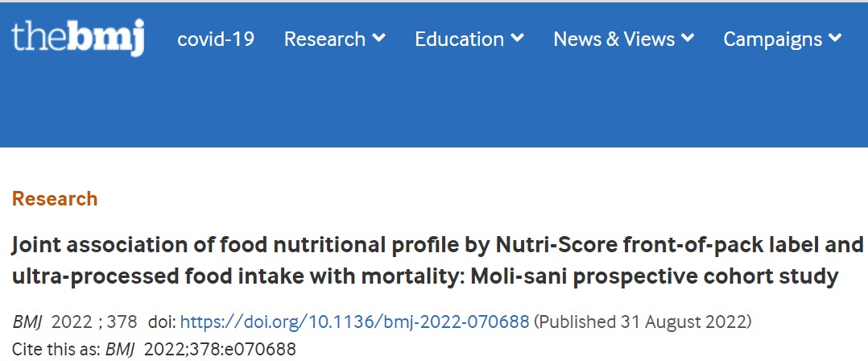The width and height of the screenshot is (868, 361).
Task: Click the 'Cite this as:' label
Action: (56, 350)
